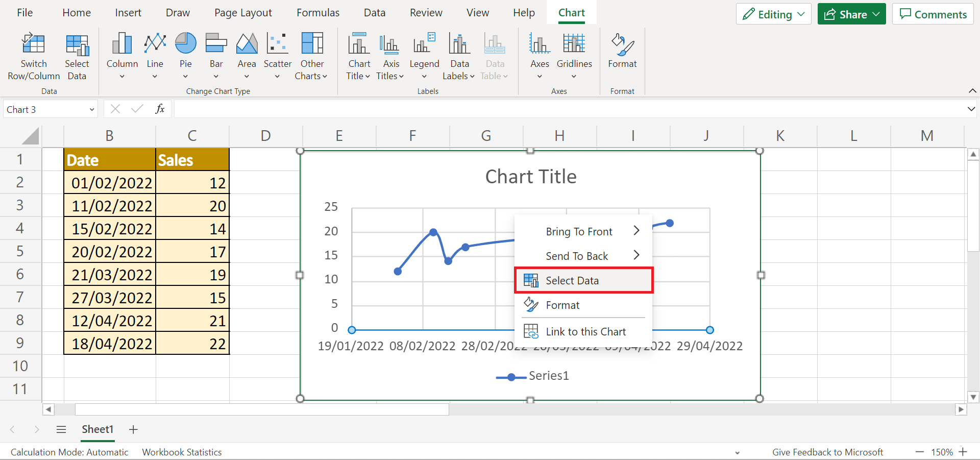Open Workbook Statistics
Image resolution: width=980 pixels, height=460 pixels.
pos(182,452)
